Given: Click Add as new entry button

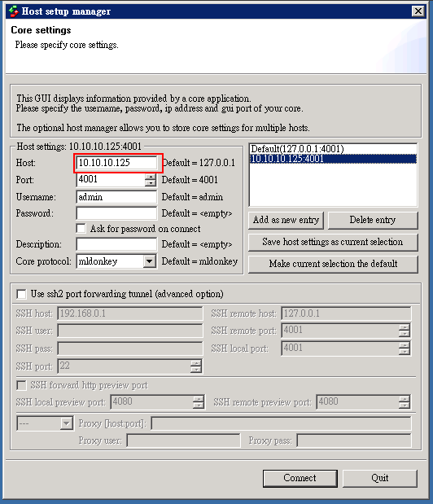Looking at the screenshot, I should [x=286, y=220].
